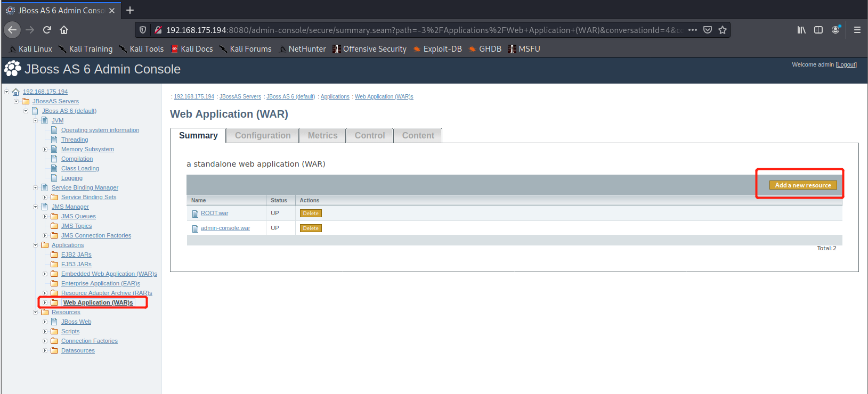Click the folder icon next to JMS Topics

coord(54,226)
